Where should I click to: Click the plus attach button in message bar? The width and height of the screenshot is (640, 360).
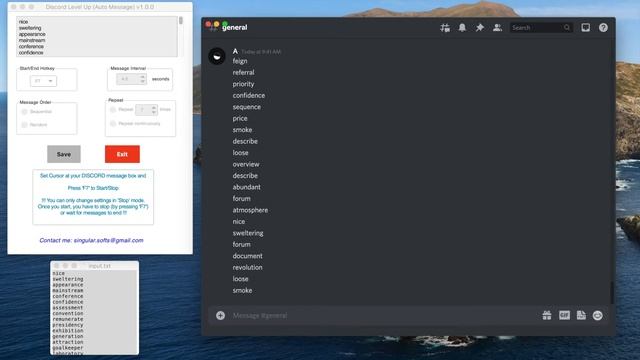coord(220,316)
